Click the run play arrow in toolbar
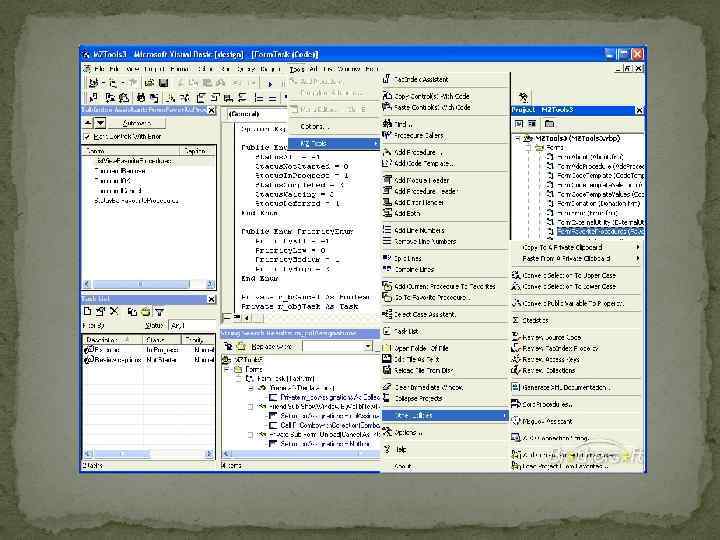The width and height of the screenshot is (720, 540). point(270,84)
